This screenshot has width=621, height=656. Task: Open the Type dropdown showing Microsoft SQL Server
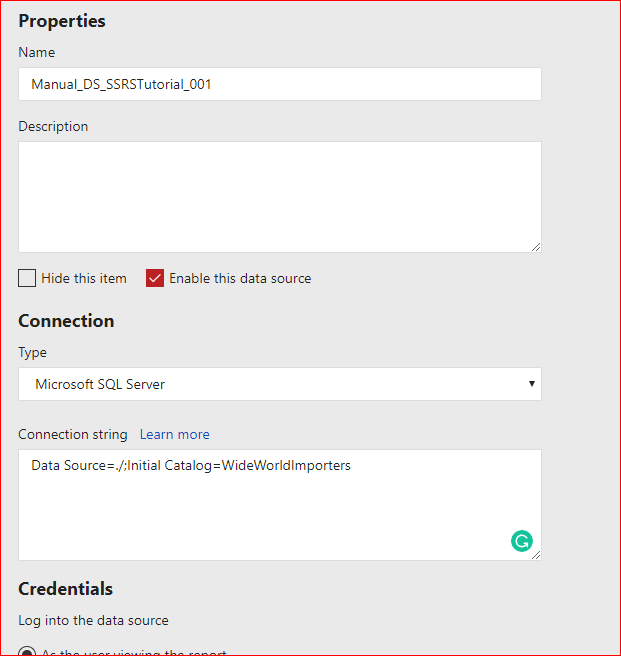pos(279,384)
